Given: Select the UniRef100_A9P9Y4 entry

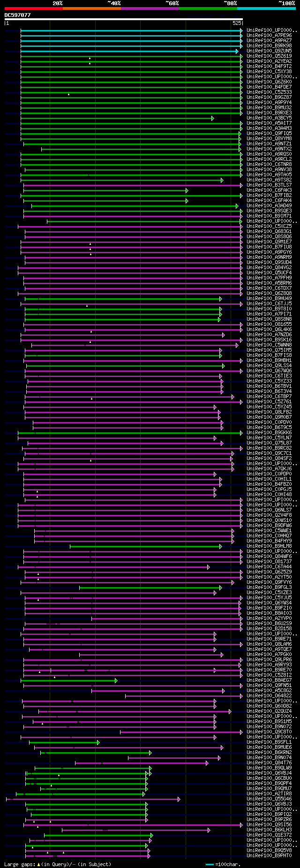Looking at the screenshot, I should [x=269, y=103].
